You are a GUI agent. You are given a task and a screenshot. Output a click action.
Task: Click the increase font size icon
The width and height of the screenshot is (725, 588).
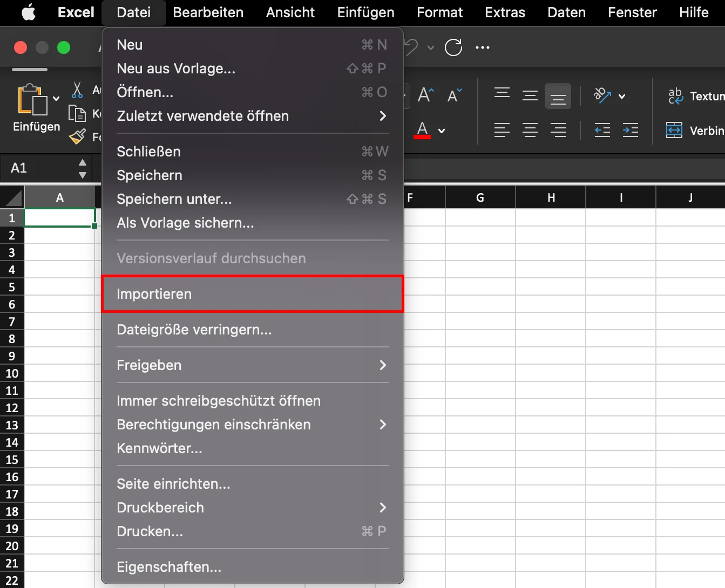pyautogui.click(x=425, y=96)
